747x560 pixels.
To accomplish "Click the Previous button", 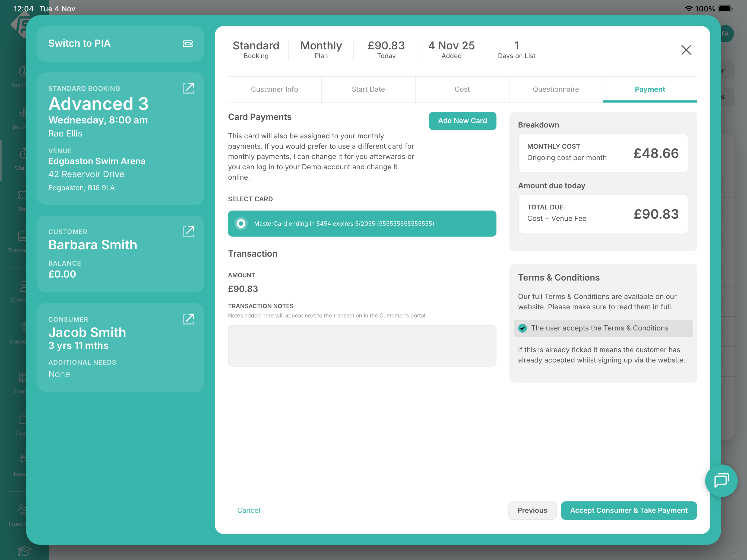I will pyautogui.click(x=532, y=510).
